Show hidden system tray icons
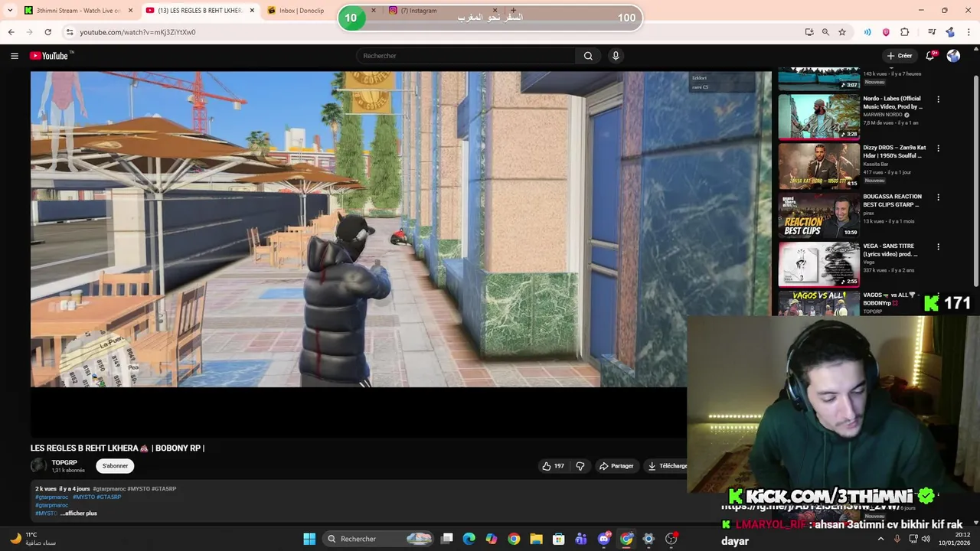980x551 pixels. 880,539
